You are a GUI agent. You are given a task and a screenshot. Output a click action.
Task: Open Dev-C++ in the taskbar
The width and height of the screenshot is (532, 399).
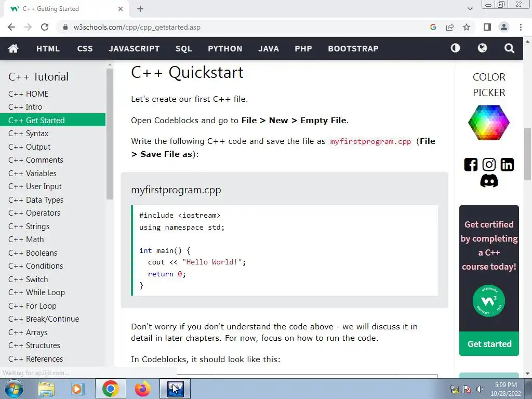176,389
